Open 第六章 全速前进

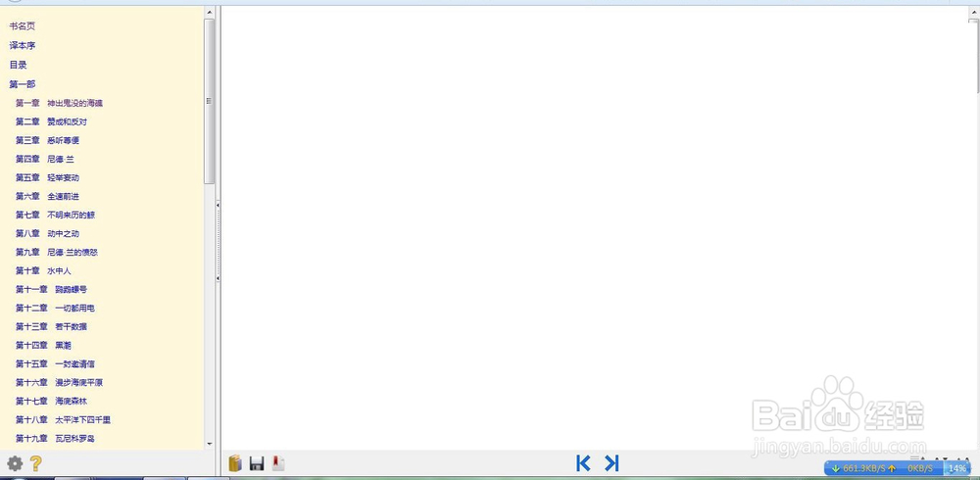point(47,196)
